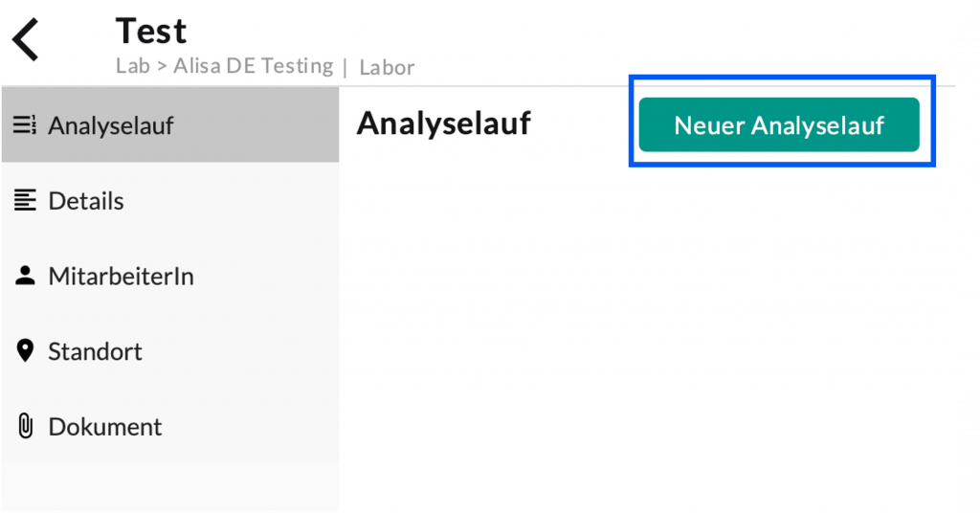Image resolution: width=980 pixels, height=513 pixels.
Task: Go to the Standort label
Action: (x=96, y=351)
